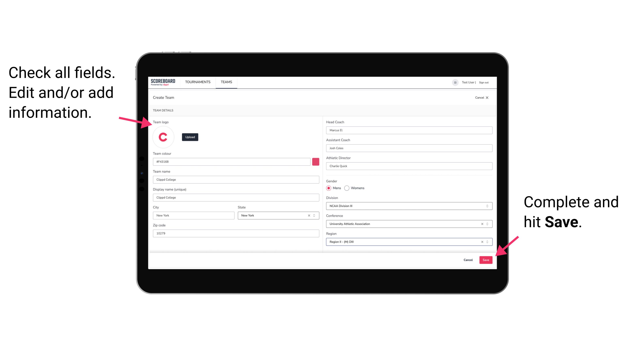Click the Upload button for team logo
The image size is (644, 346).
[x=190, y=137]
